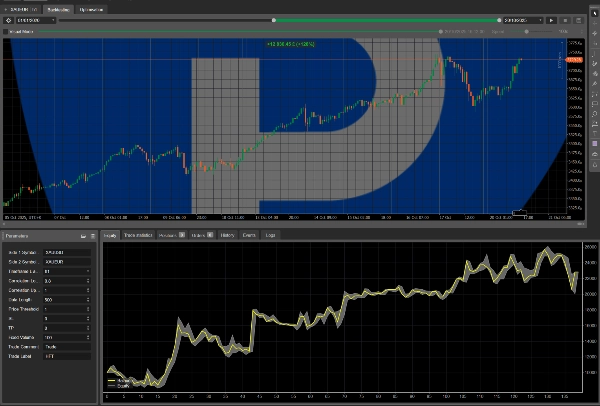
Task: Open the Equity tab
Action: [110, 235]
